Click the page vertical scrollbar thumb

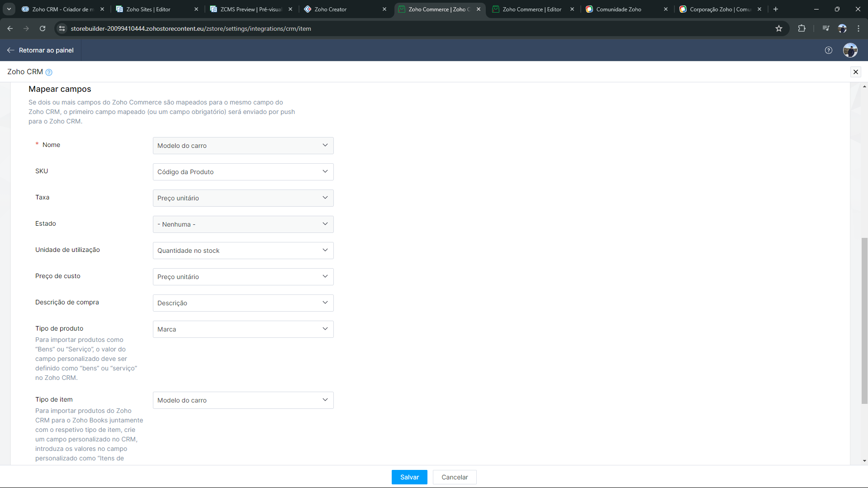[864, 321]
